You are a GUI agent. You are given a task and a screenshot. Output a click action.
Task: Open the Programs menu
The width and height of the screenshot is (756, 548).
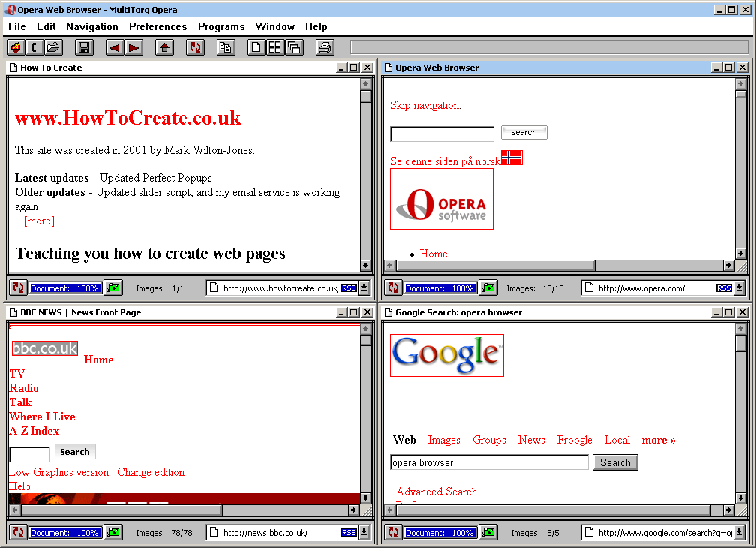221,26
